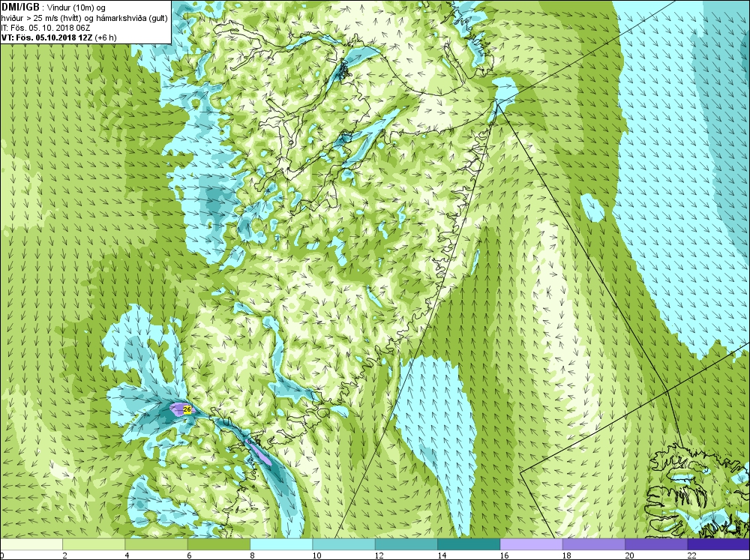This screenshot has width=750, height=560.
Task: Click the 'hviður > 25 m/s (hvítt)' legend description
Action: click(43, 18)
